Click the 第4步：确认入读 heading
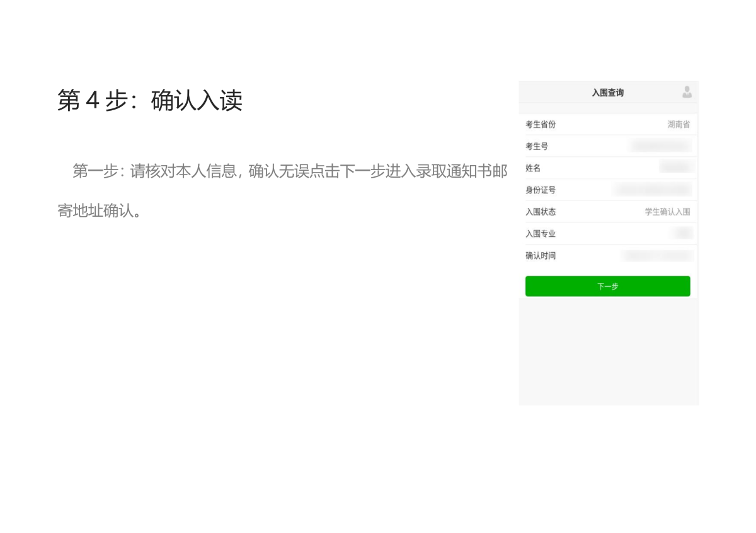This screenshot has height=533, width=756. coord(150,101)
